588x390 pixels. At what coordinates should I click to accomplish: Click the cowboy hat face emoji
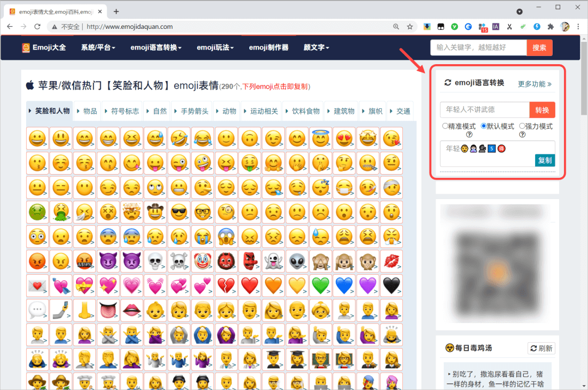[155, 212]
